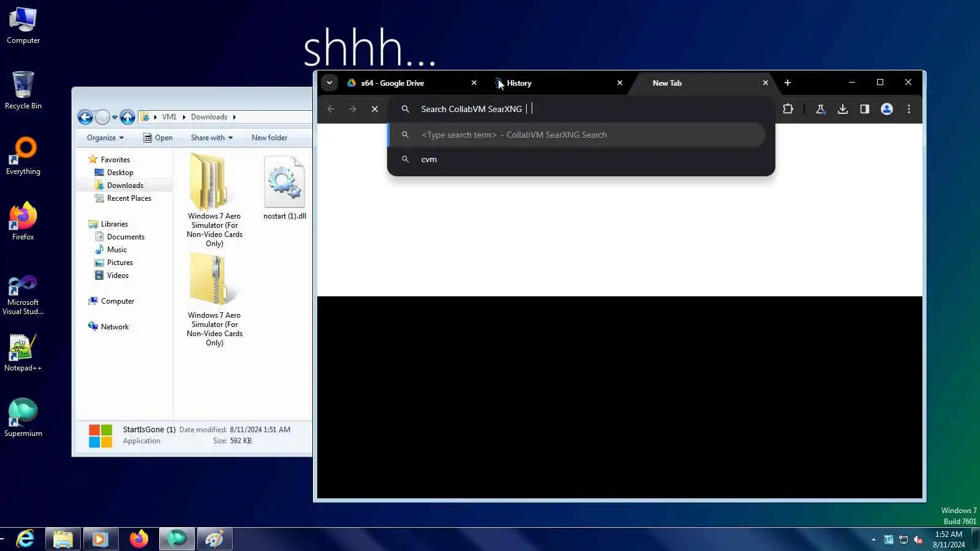The width and height of the screenshot is (980, 551).
Task: Open Pictures library in Explorer sidebar
Action: 120,263
